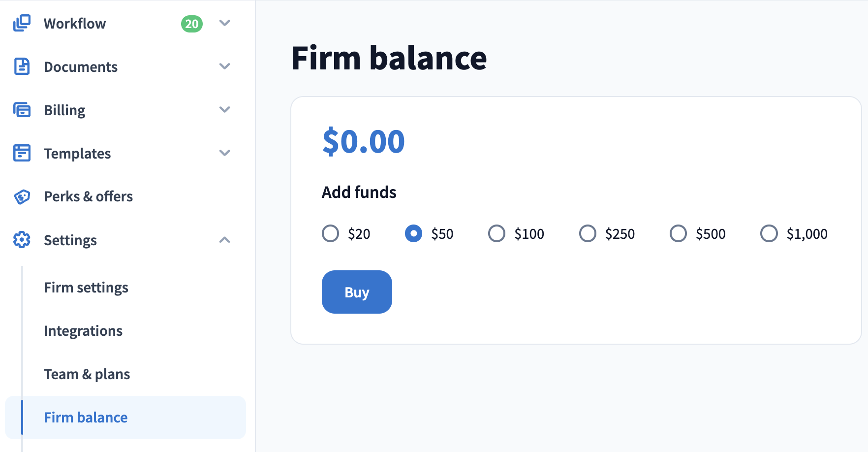
Task: Click the Perks & offers tag icon
Action: (x=22, y=196)
